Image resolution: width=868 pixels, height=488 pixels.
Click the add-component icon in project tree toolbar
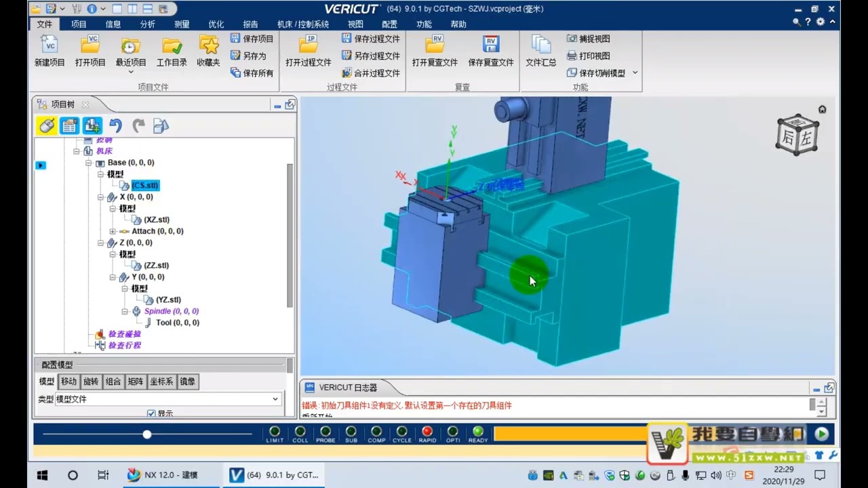click(92, 125)
